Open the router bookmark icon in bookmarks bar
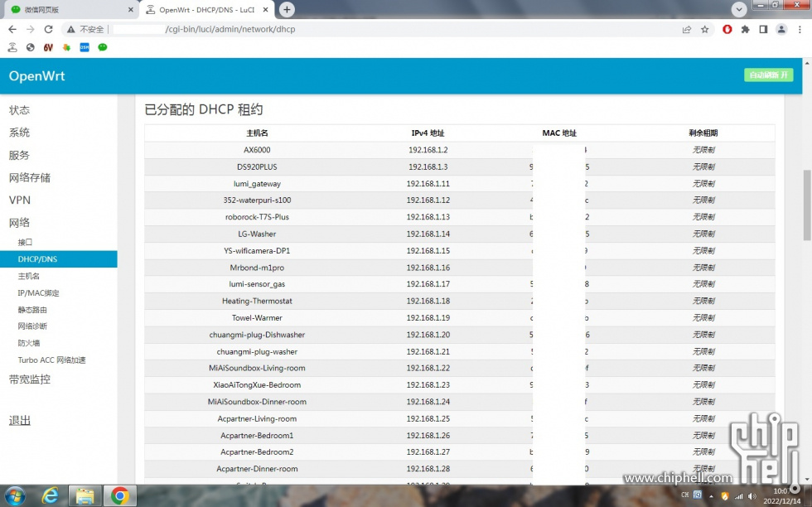Image resolution: width=812 pixels, height=507 pixels. [x=12, y=48]
